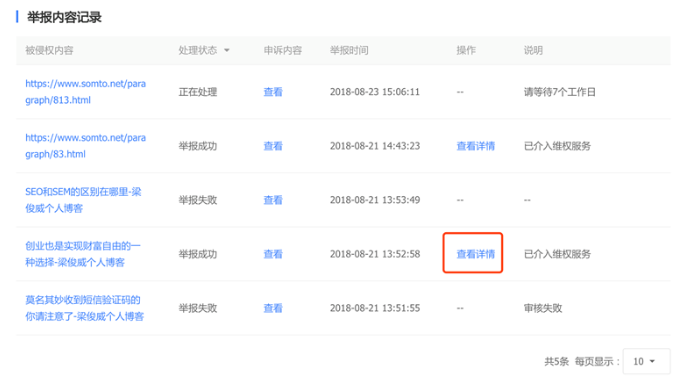
Task: Click 已介入维权服务 in the 13:52:58 row
Action: click(x=557, y=254)
